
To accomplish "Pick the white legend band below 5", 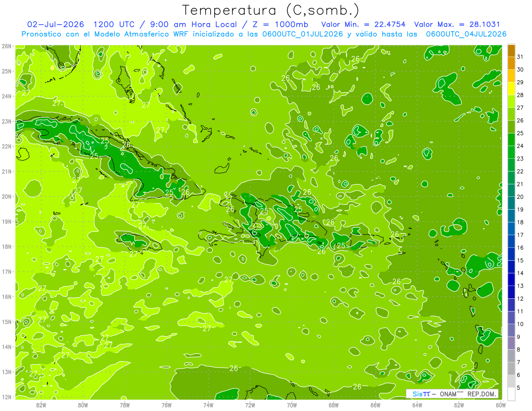I will tap(511, 394).
